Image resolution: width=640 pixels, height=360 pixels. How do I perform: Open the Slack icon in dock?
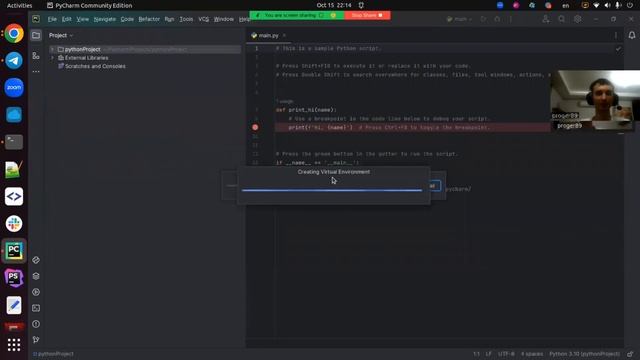tap(14, 224)
